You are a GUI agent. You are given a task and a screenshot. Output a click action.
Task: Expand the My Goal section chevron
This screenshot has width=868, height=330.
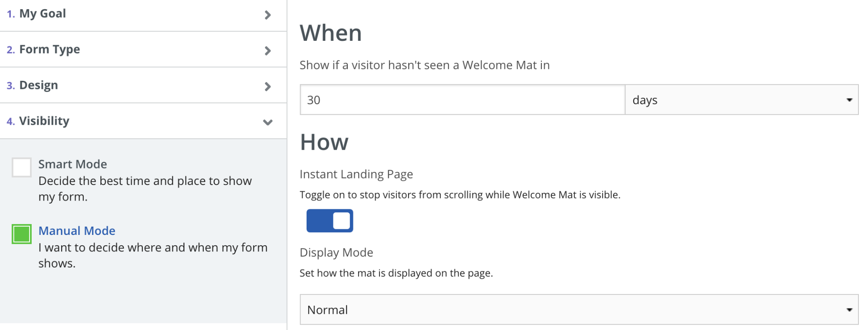(267, 15)
